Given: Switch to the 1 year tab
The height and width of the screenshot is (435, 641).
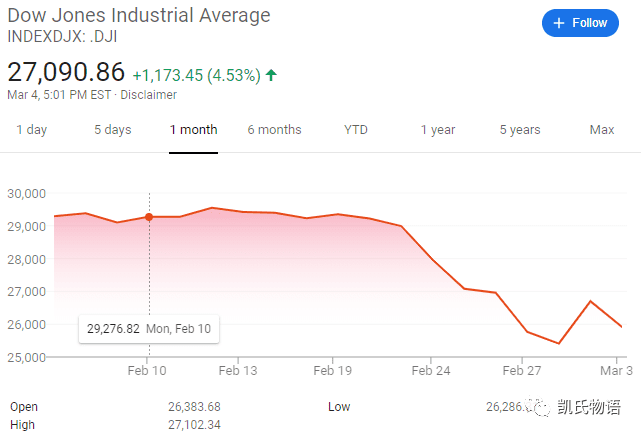Looking at the screenshot, I should pyautogui.click(x=438, y=130).
